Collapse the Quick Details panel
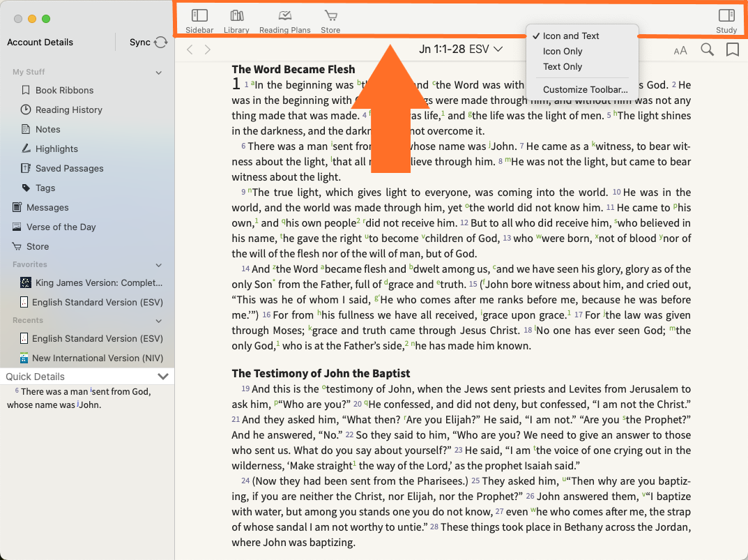Screen dimensions: 748x560 [163, 377]
